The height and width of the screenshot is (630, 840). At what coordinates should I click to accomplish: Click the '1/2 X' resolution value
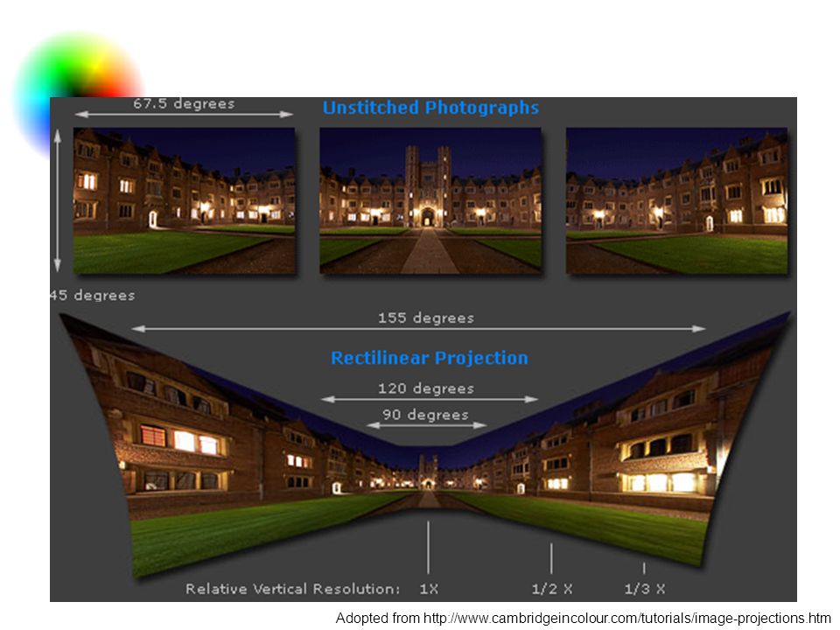click(552, 589)
